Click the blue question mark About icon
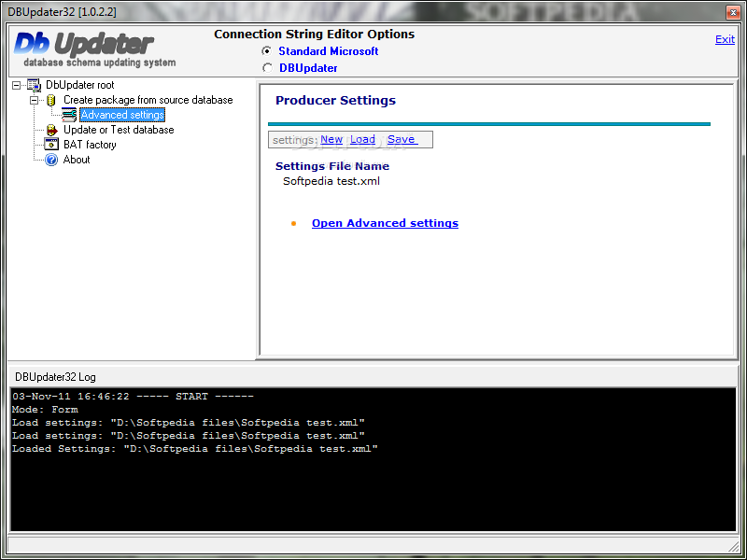The width and height of the screenshot is (747, 560). (x=51, y=160)
